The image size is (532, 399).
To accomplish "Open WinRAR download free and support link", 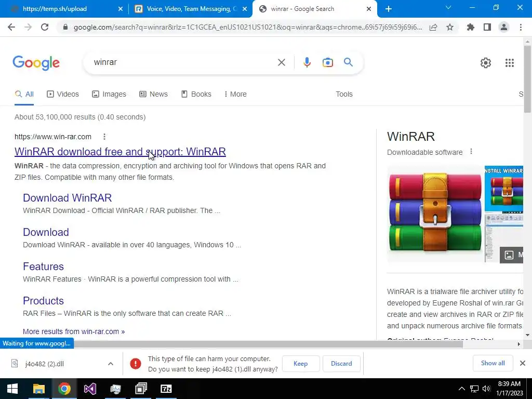I will (x=120, y=152).
